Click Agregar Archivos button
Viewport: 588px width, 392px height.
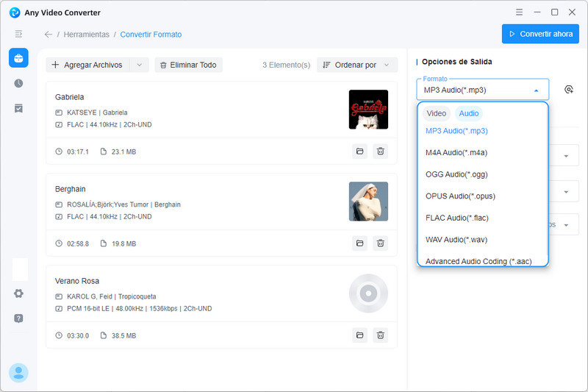(x=87, y=65)
